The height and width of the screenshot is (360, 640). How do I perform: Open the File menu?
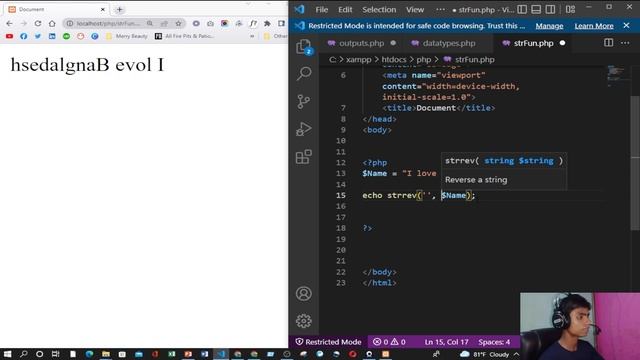point(322,9)
